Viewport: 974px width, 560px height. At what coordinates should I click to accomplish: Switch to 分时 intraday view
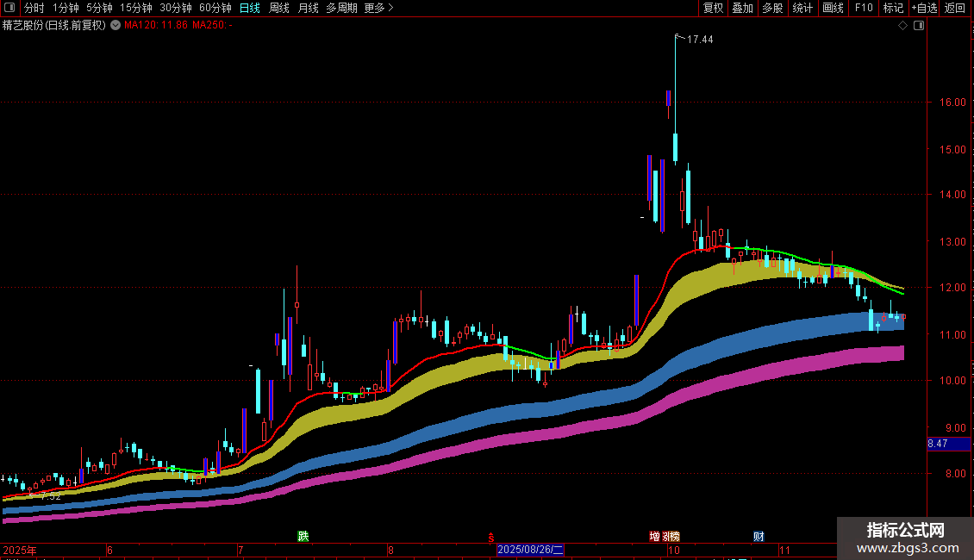click(34, 8)
